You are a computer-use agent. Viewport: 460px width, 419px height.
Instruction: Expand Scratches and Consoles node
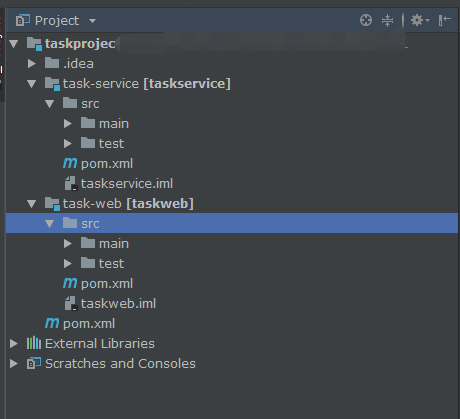click(x=14, y=363)
